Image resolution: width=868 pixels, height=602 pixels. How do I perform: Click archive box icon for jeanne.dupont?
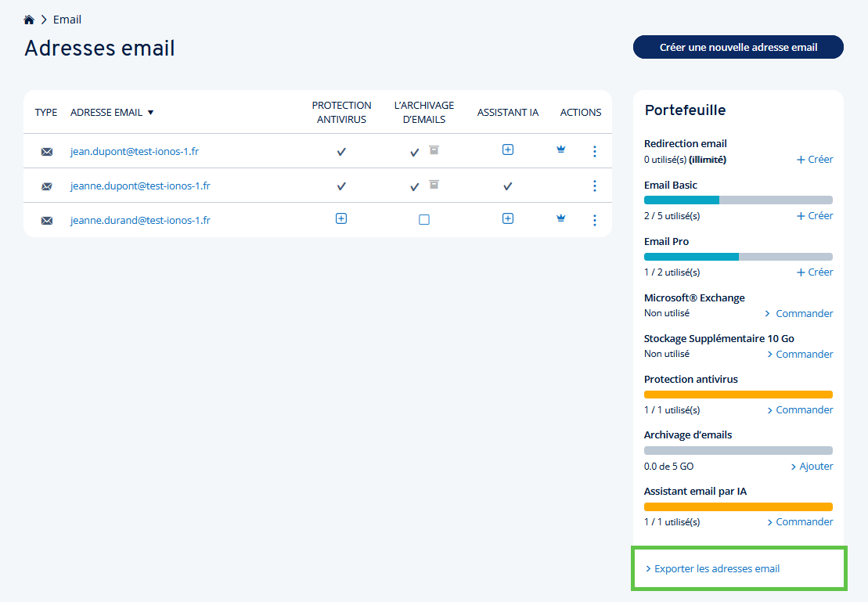click(x=434, y=185)
